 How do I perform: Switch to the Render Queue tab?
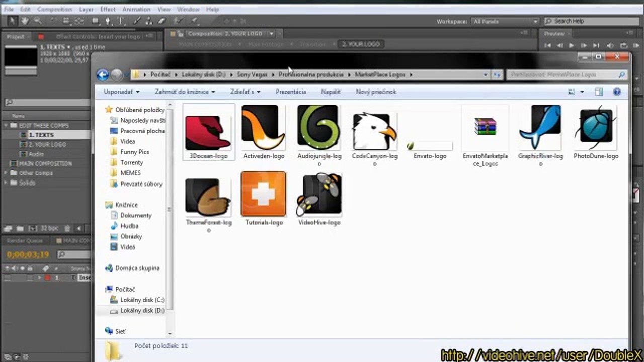point(25,241)
